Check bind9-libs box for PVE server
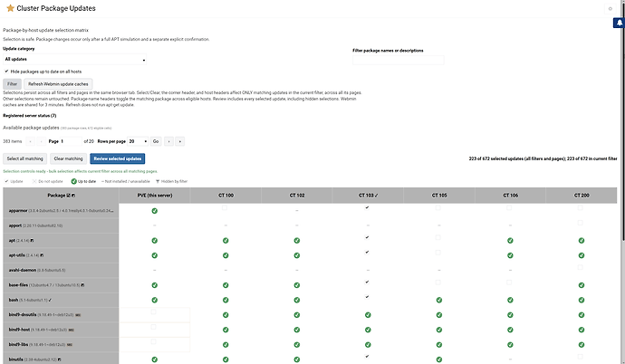This screenshot has height=364, width=625. tap(153, 341)
